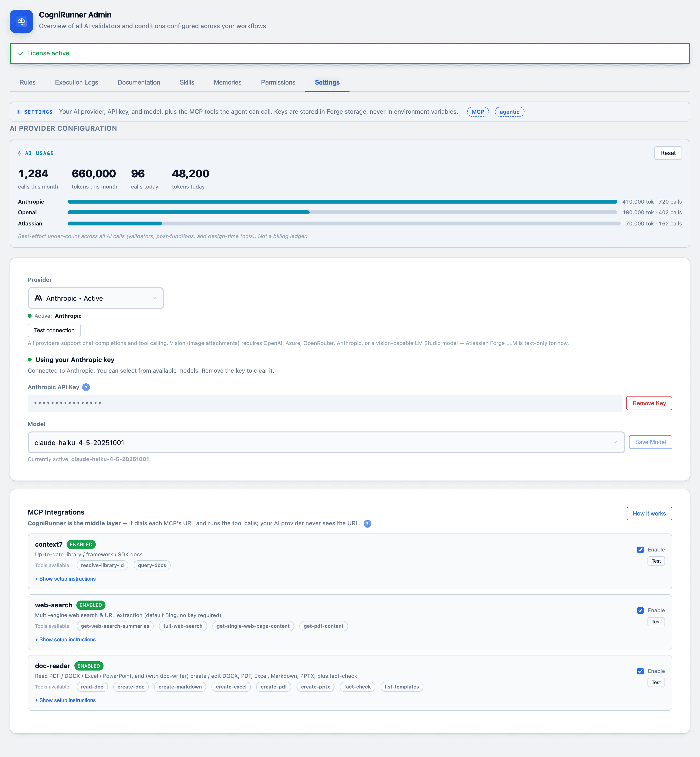Click the create-pptx tool chip
The image size is (700, 757).
click(315, 687)
